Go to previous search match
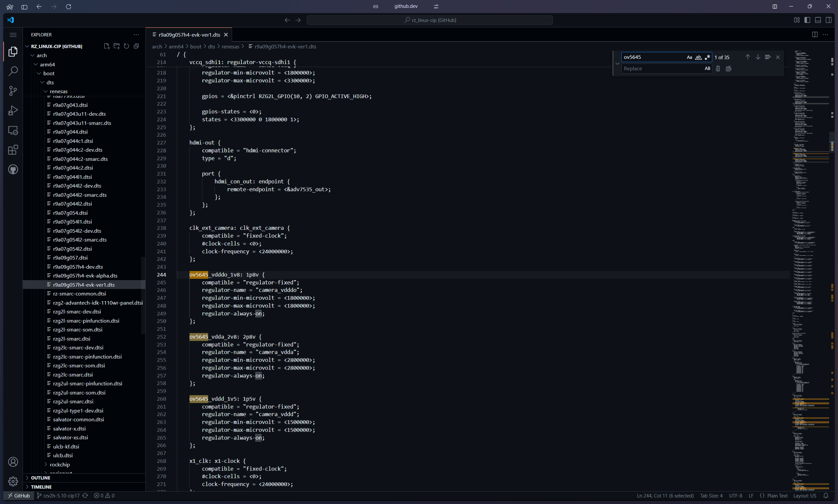 [x=748, y=57]
